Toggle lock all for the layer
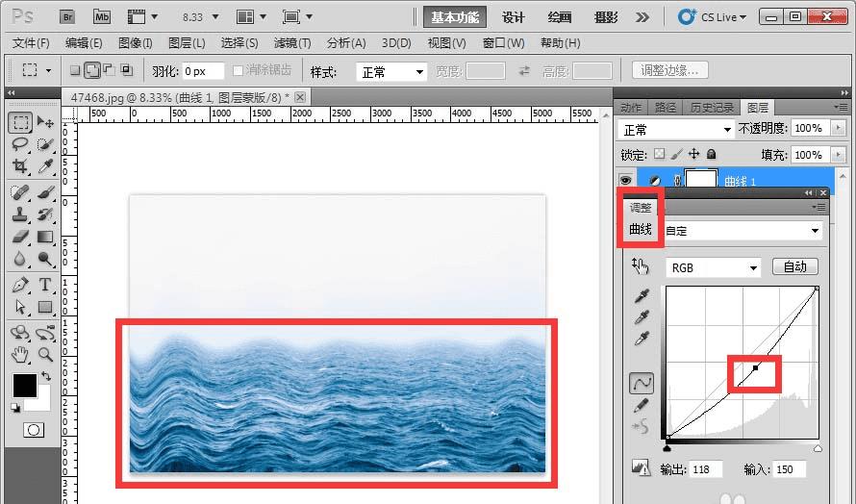 (711, 154)
